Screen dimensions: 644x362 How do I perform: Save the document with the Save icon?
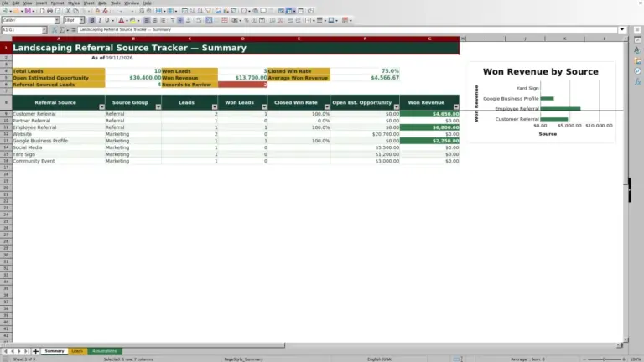27,11
